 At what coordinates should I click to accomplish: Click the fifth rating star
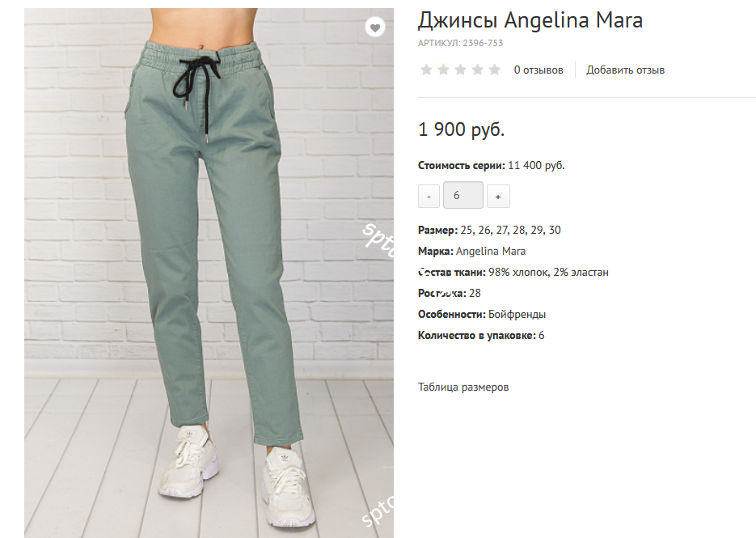(495, 70)
